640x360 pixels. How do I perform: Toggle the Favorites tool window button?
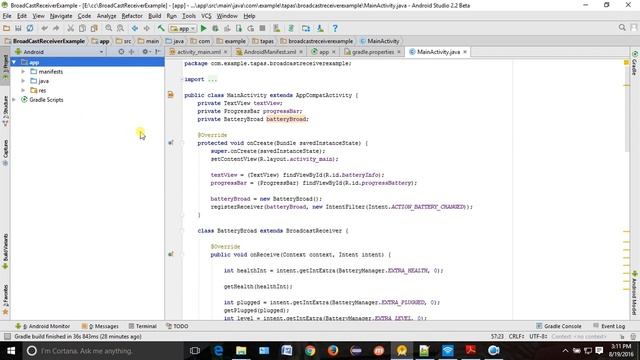[5, 300]
